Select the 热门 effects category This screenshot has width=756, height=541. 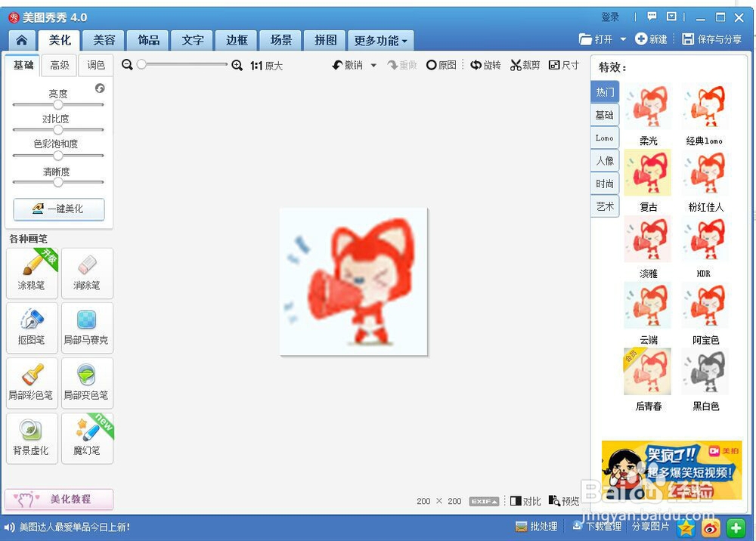[605, 91]
